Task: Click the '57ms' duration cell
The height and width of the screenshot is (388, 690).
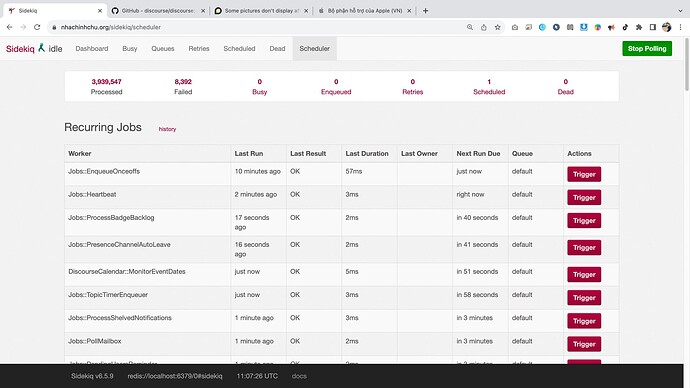Action: 354,172
